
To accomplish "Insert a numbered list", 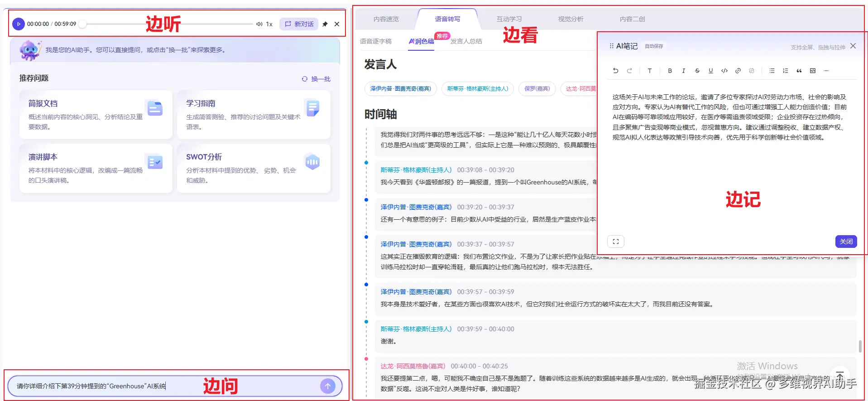I will click(x=785, y=71).
